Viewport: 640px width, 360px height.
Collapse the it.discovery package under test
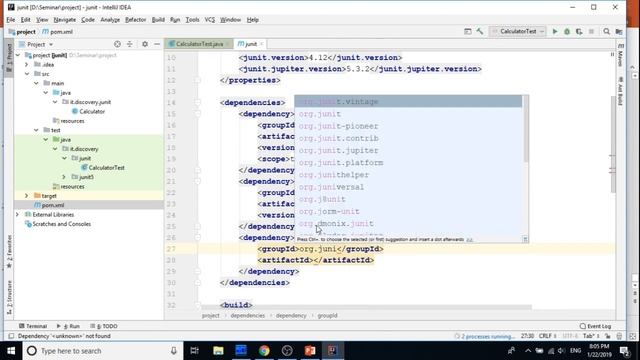55,149
